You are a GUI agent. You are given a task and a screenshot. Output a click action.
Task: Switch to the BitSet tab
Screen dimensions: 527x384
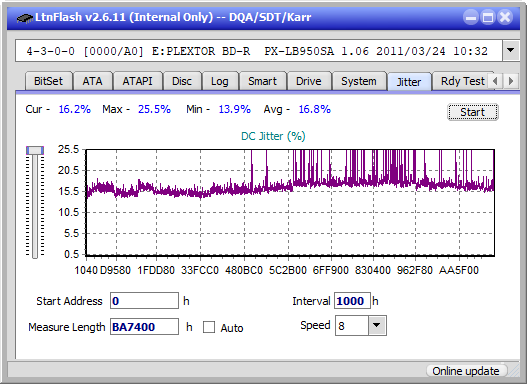[48, 81]
